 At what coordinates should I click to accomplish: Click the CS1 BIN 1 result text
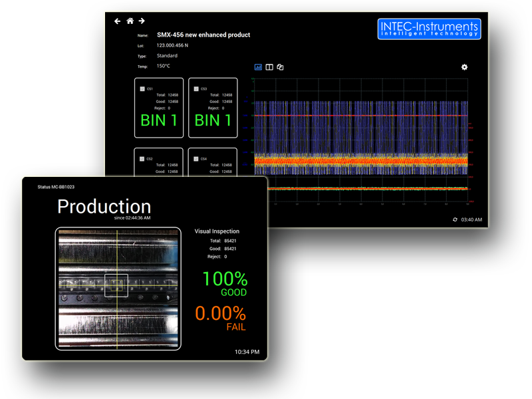pyautogui.click(x=159, y=120)
